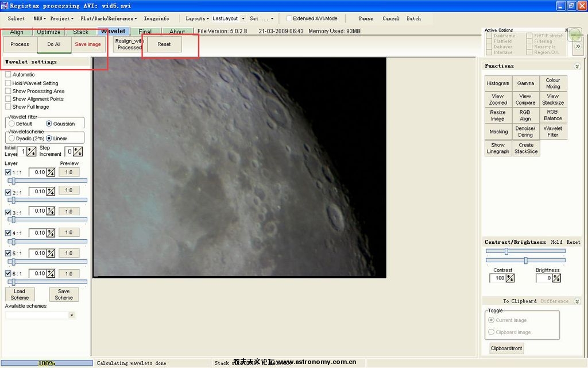
Task: Select the Default wavelet filter
Action: point(11,124)
